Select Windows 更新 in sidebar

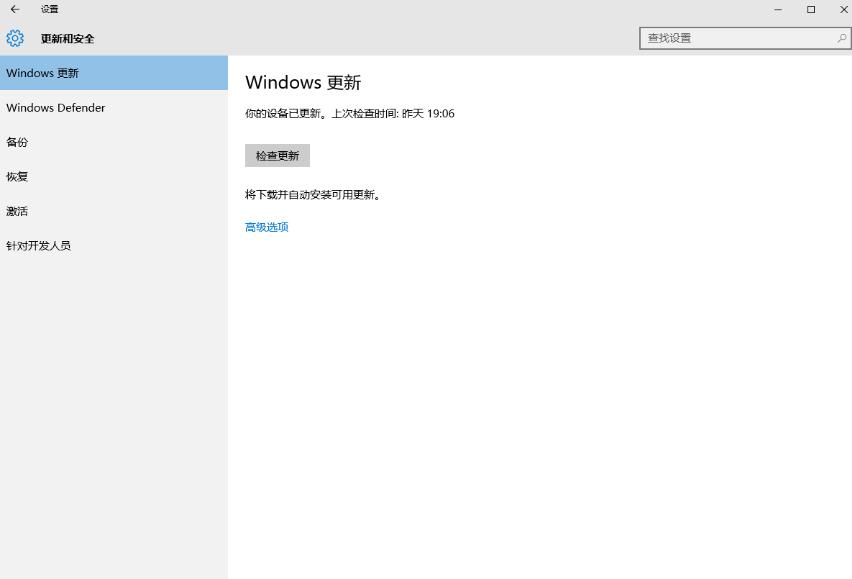tap(114, 73)
